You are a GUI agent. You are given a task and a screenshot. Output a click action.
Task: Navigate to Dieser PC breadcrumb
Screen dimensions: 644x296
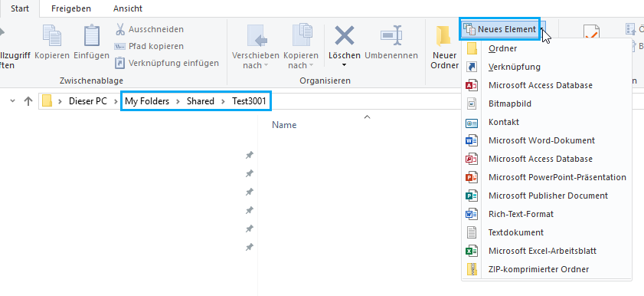88,101
